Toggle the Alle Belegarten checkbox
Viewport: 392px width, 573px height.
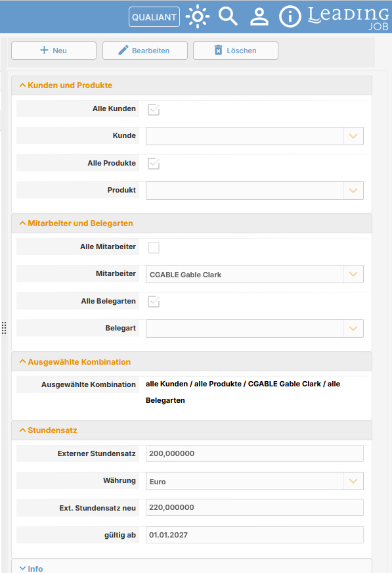[154, 302]
